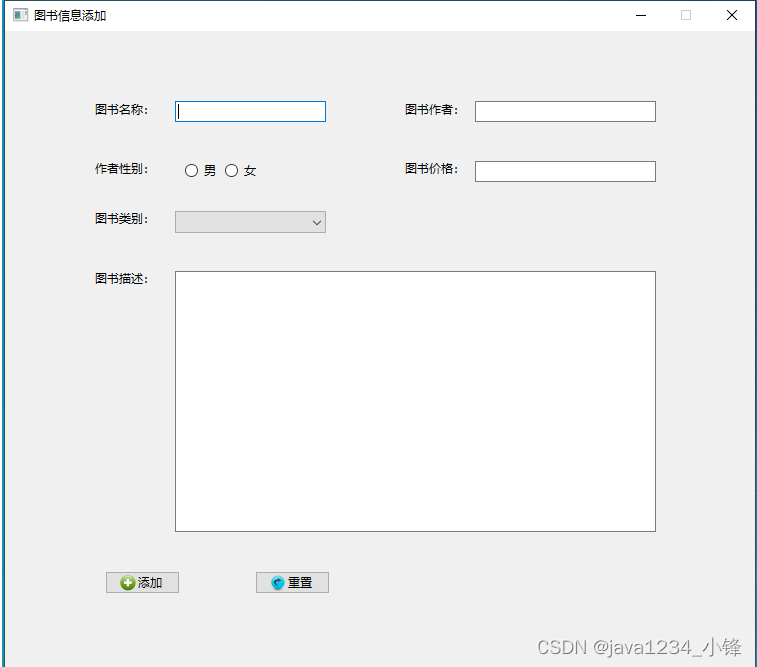Click the 图书描述 label

point(121,279)
